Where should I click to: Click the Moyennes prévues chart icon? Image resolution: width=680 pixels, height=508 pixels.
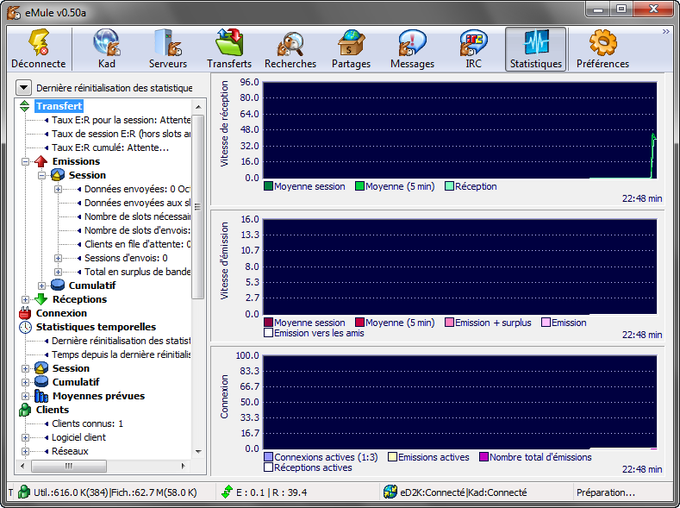(41, 396)
